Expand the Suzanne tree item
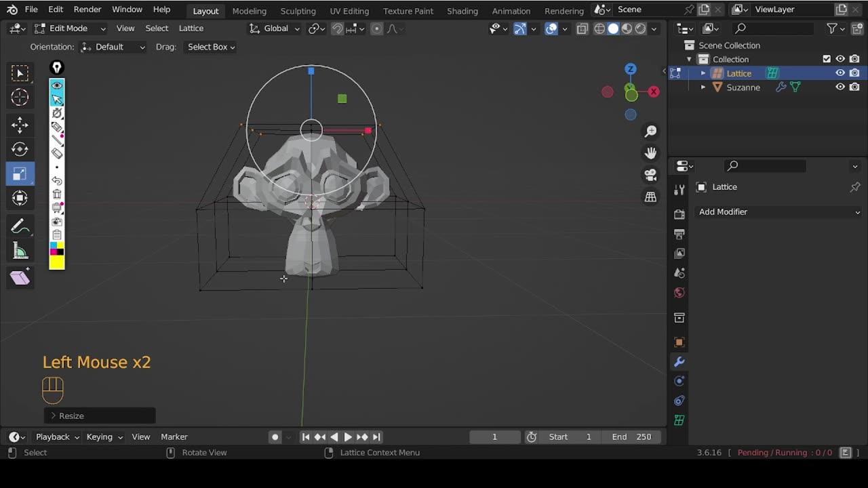Image resolution: width=868 pixels, height=488 pixels. 703,87
